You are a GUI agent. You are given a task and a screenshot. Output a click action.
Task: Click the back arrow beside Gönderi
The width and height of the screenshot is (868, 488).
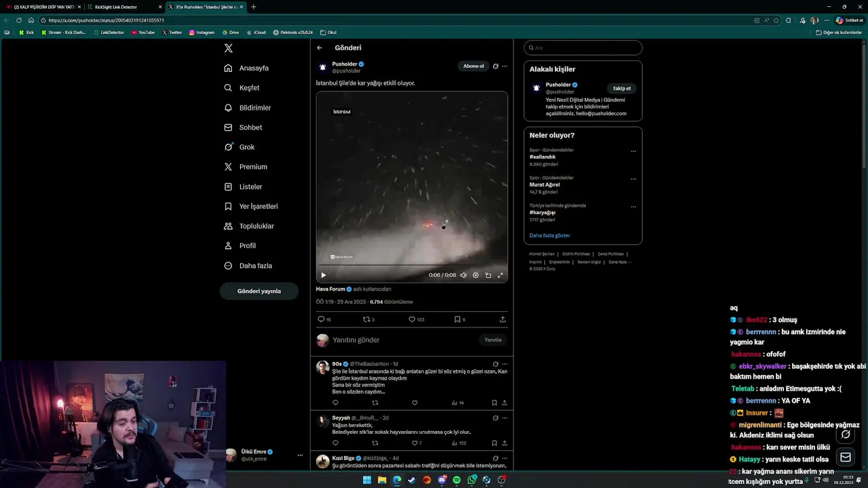[x=319, y=48]
